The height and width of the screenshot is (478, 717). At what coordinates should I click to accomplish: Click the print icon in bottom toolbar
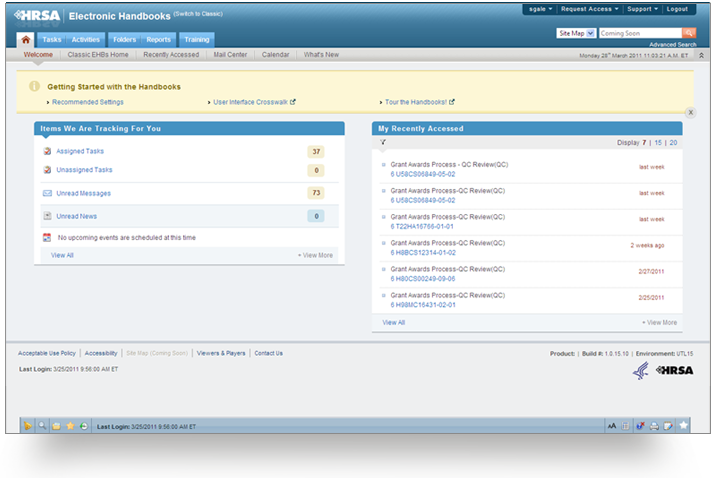click(653, 426)
